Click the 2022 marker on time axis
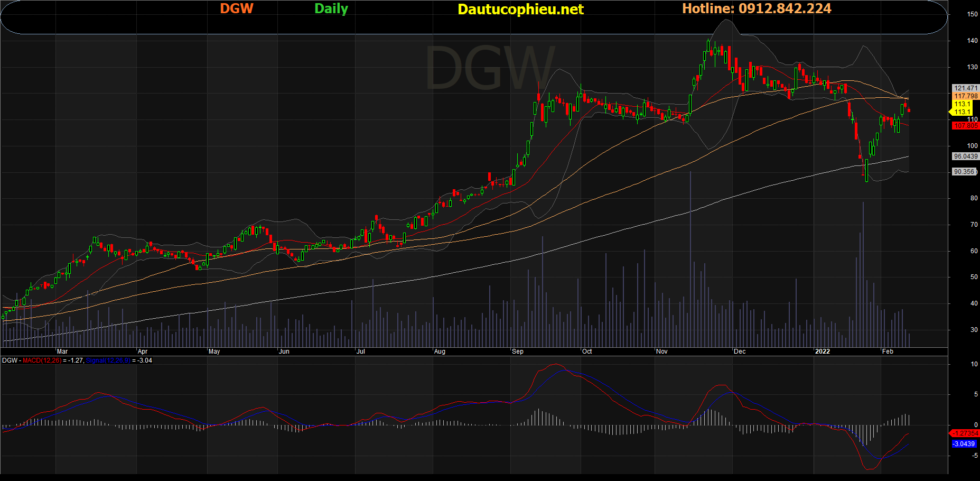980x481 pixels. (x=822, y=351)
